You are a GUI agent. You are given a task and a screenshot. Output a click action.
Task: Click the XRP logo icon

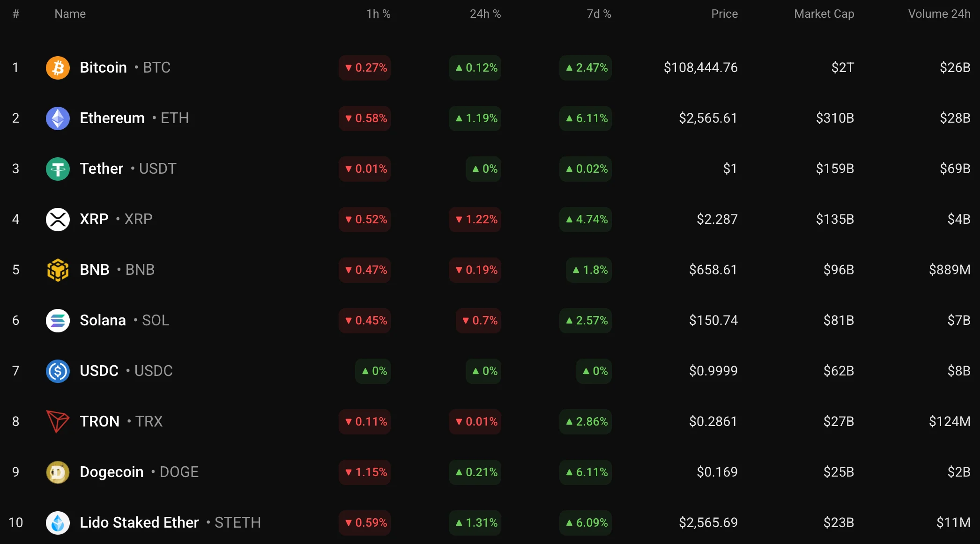pos(58,220)
